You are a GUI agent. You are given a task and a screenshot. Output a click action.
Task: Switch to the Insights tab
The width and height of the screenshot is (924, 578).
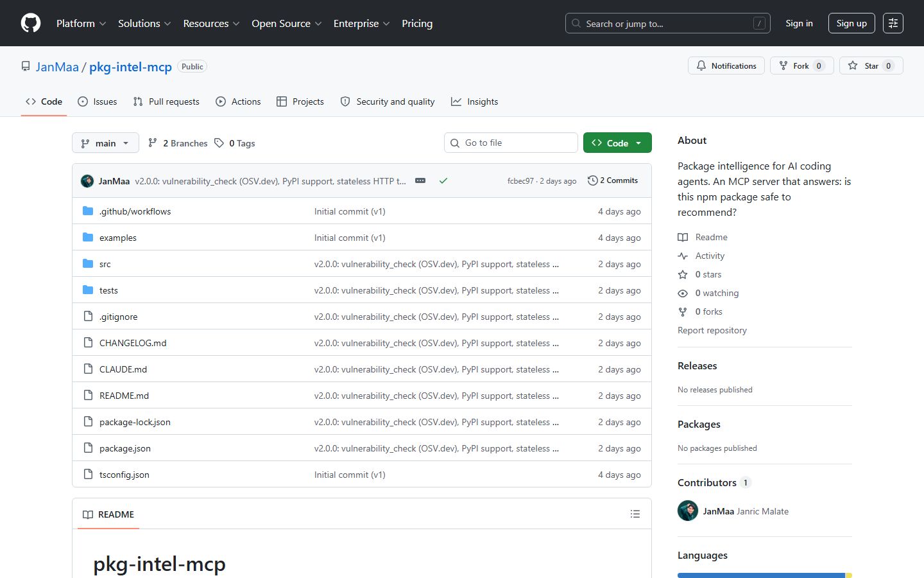click(474, 101)
